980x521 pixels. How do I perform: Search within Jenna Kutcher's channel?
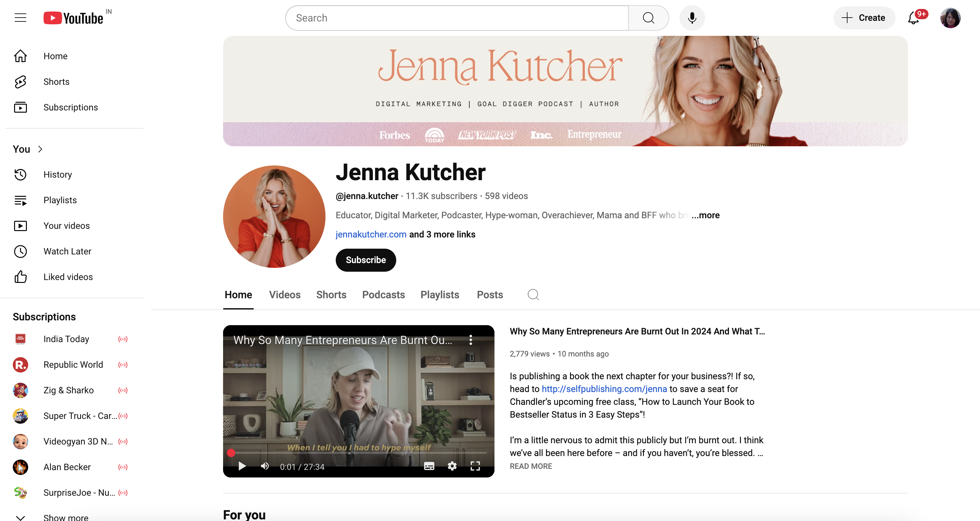(x=533, y=295)
